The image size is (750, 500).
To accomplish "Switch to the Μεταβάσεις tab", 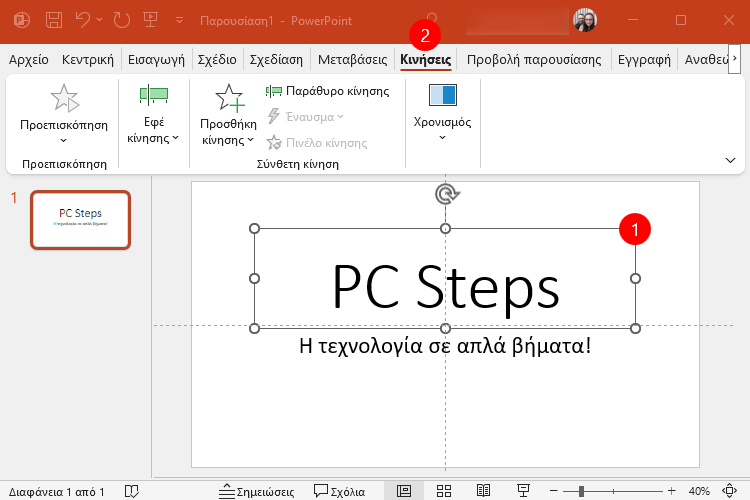I will point(353,60).
